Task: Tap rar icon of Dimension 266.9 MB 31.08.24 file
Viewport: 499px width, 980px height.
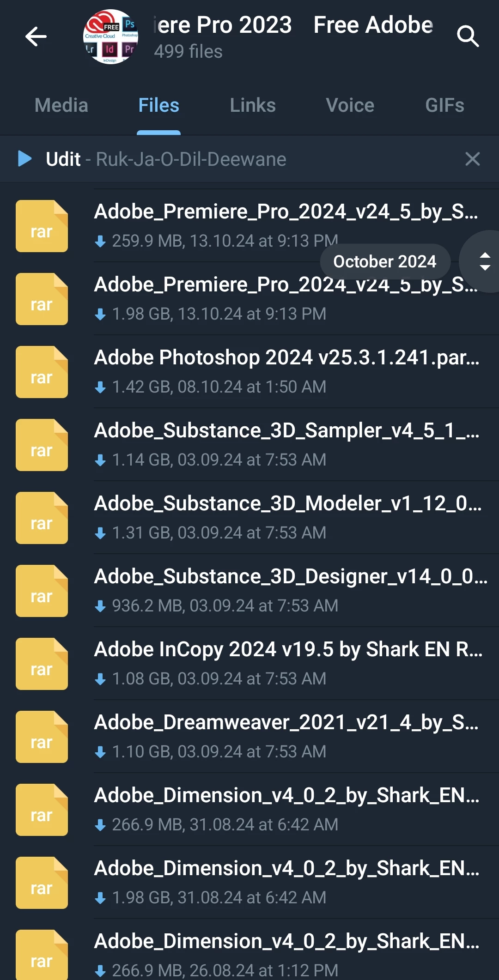Action: pos(42,810)
